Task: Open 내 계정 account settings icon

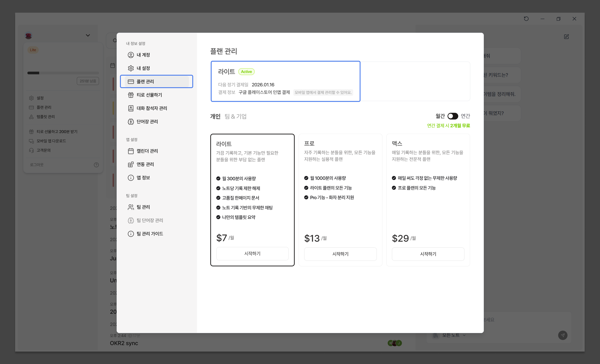Action: coord(131,55)
